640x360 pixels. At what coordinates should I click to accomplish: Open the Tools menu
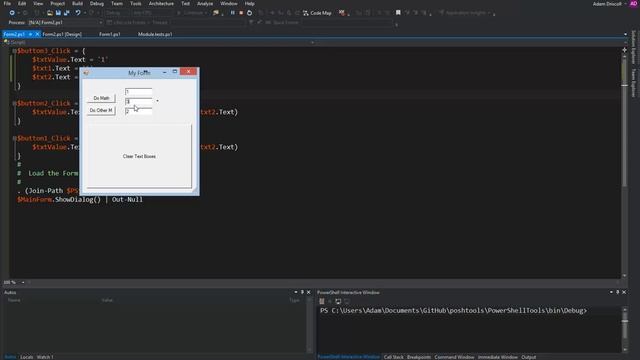pos(136,3)
